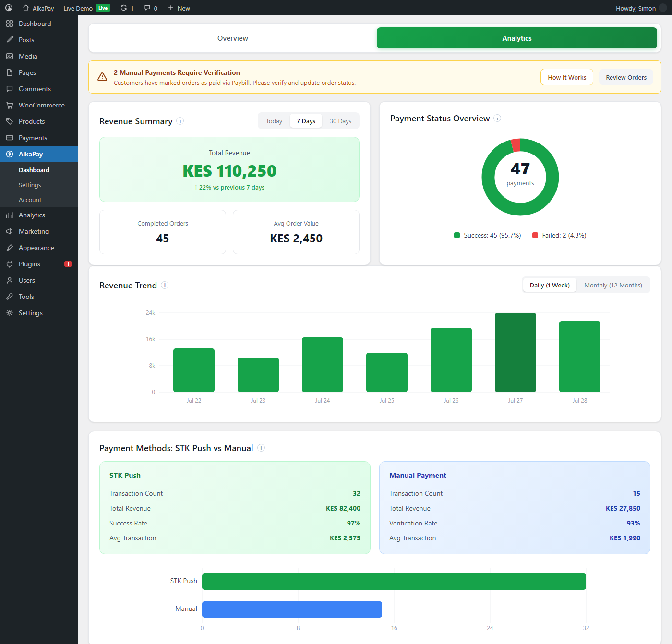Click the WordPress logo in admin bar
The height and width of the screenshot is (644, 672).
9,8
